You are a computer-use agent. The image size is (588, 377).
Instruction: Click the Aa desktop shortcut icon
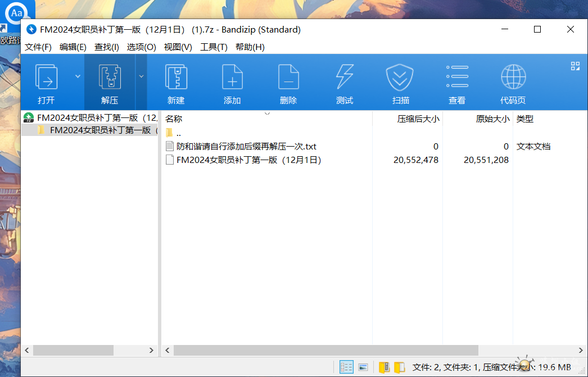click(x=16, y=13)
